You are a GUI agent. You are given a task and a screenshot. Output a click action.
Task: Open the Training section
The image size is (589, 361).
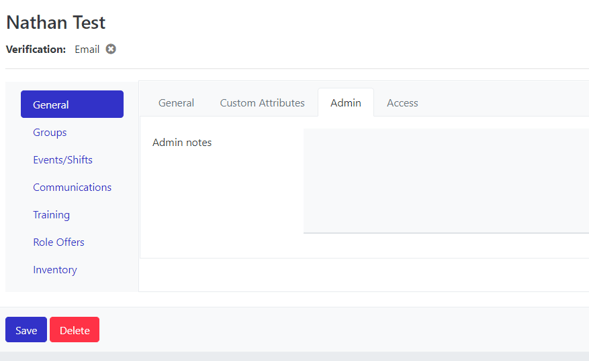[51, 214]
